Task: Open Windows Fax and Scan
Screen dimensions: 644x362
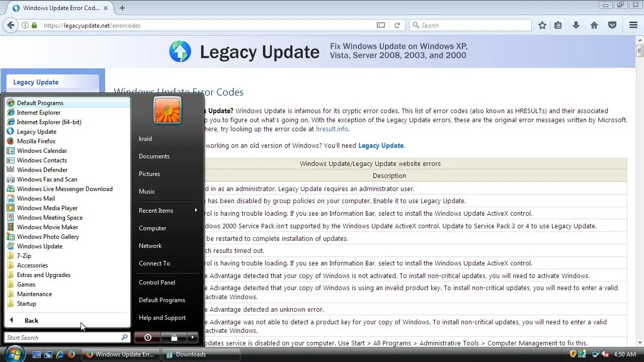Action: click(67, 179)
